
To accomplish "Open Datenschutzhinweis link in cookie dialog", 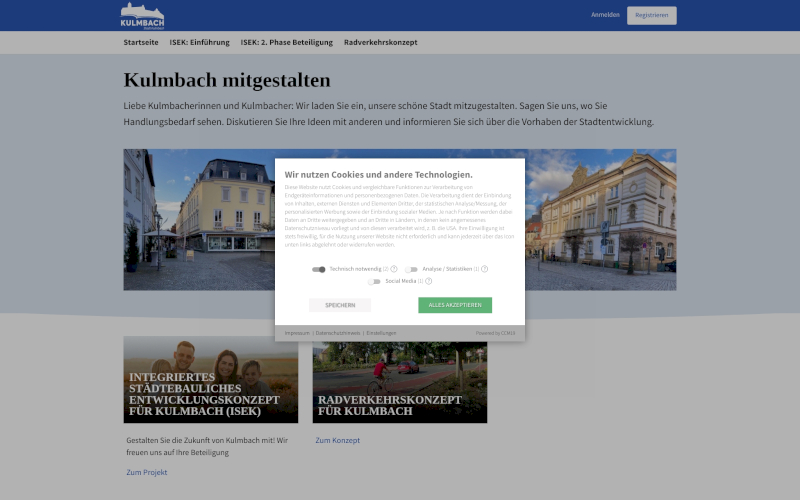I will pyautogui.click(x=337, y=332).
